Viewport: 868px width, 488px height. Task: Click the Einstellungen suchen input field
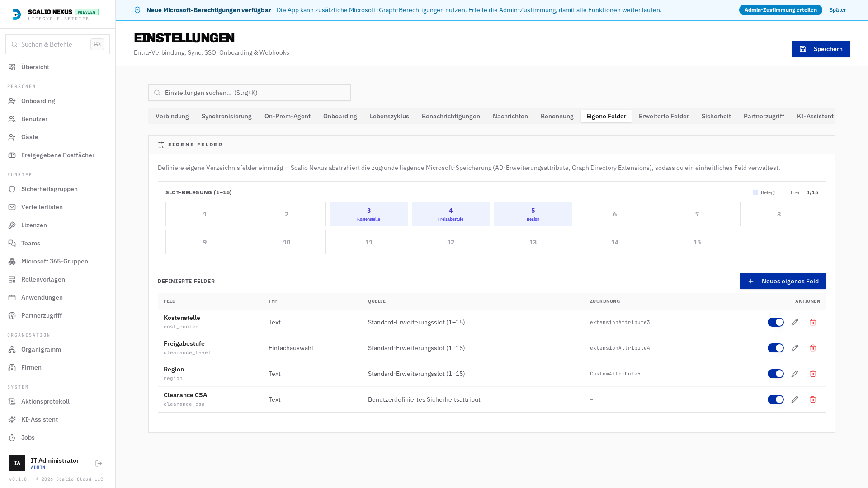pos(249,93)
